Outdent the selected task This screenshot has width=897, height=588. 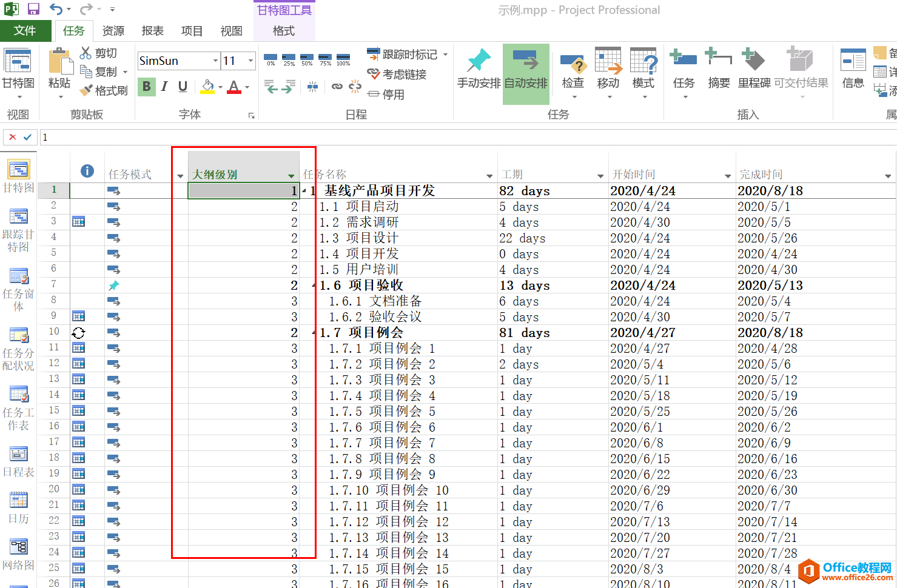[271, 87]
